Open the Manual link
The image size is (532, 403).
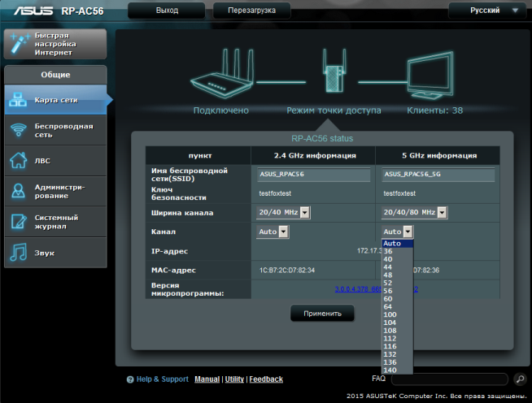pos(207,379)
